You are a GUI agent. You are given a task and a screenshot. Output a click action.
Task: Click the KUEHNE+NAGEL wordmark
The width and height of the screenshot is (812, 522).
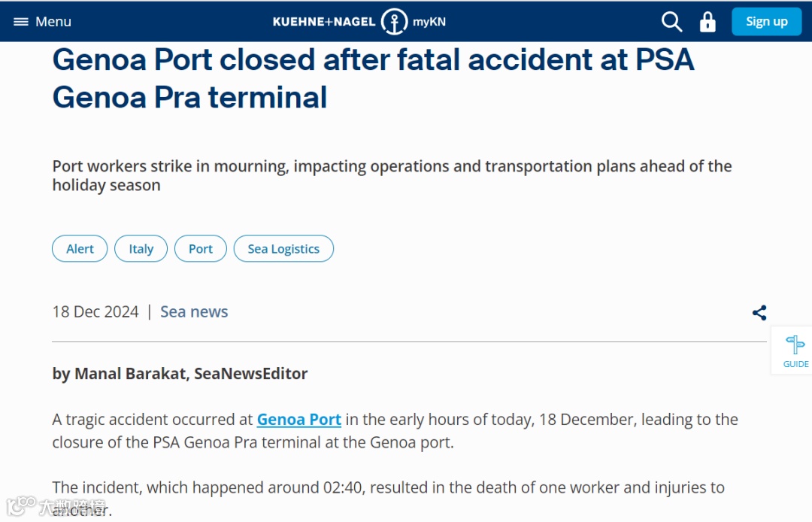324,22
